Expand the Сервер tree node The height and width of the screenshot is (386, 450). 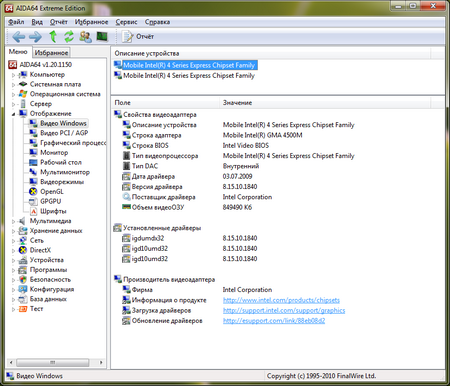[13, 104]
